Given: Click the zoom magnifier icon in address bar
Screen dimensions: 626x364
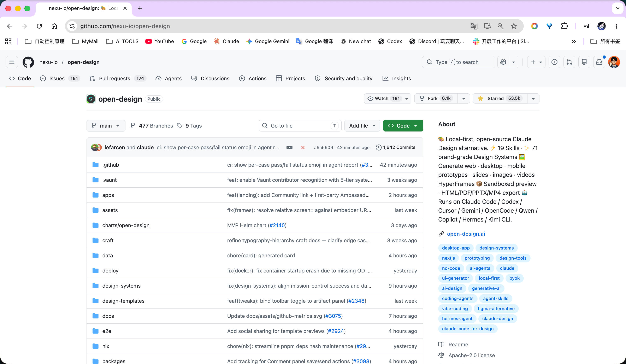Looking at the screenshot, I should pos(500,26).
